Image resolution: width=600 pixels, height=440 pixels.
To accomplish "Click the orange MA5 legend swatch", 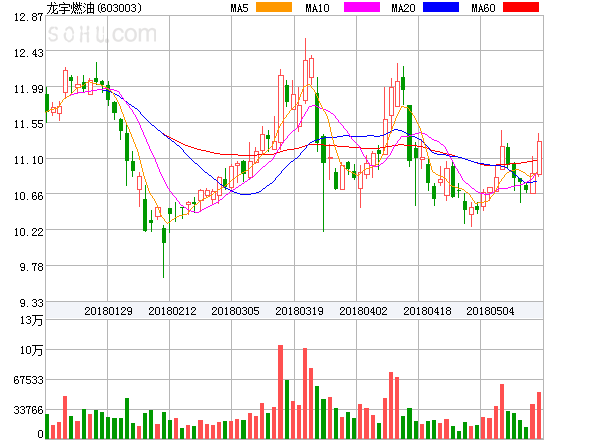I will click(x=274, y=7).
